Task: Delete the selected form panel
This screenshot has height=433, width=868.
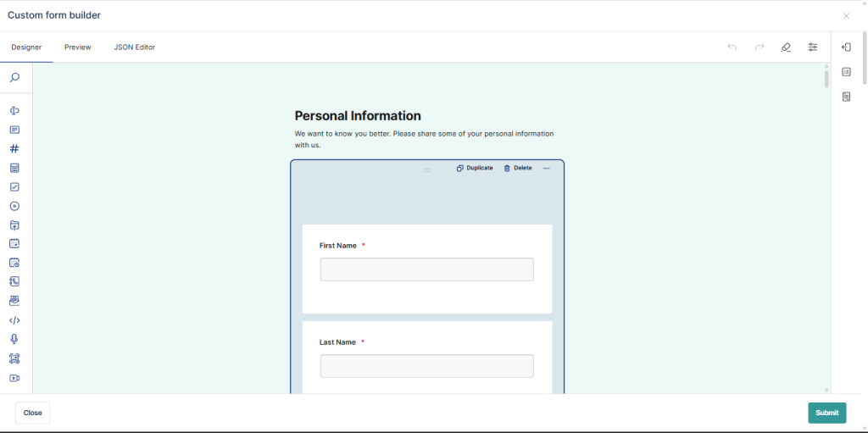Action: tap(518, 168)
